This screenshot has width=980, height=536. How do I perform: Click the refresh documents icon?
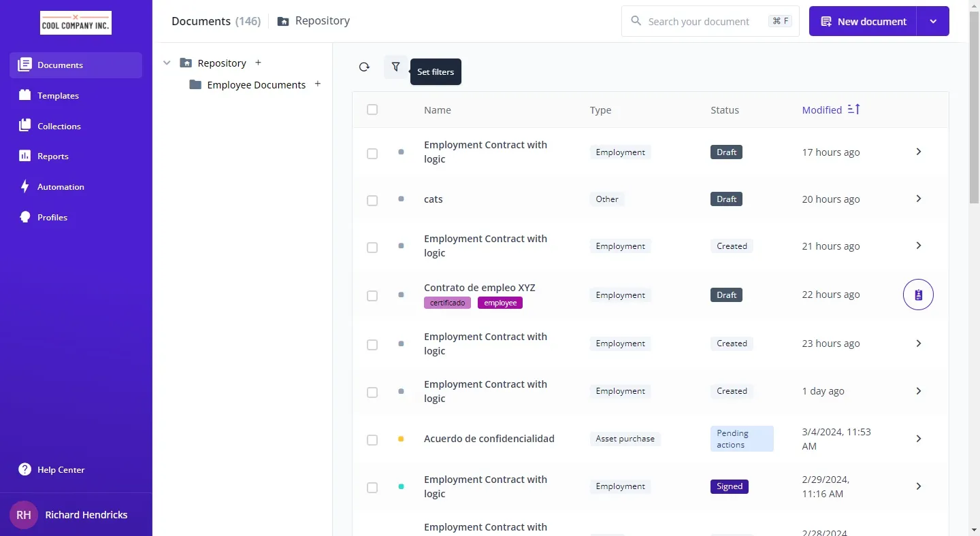point(364,67)
